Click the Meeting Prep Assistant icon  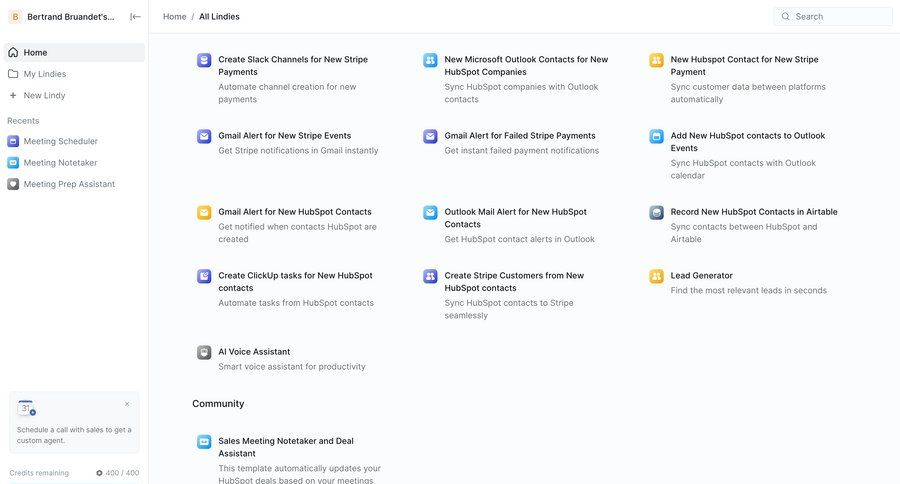tap(13, 184)
